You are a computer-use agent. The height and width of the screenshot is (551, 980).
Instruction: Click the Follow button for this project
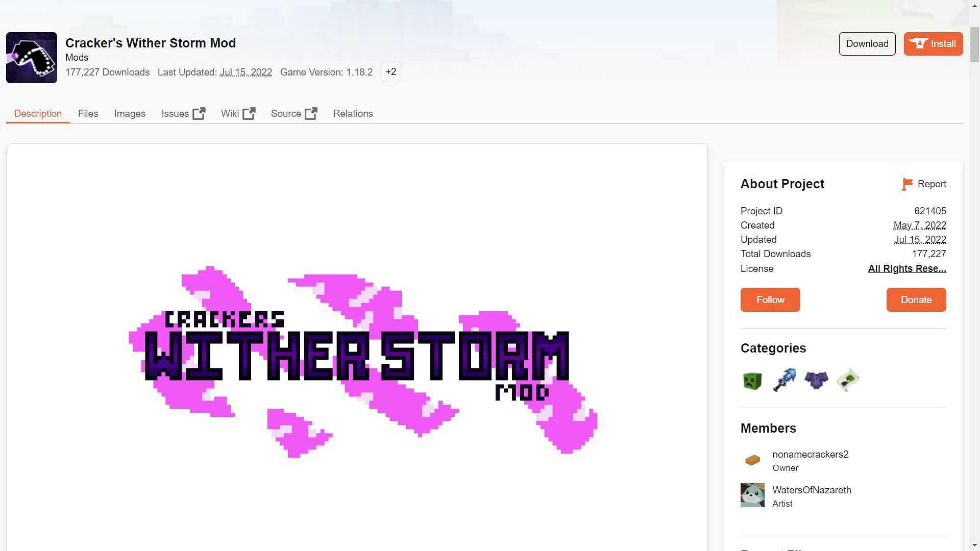pos(770,299)
